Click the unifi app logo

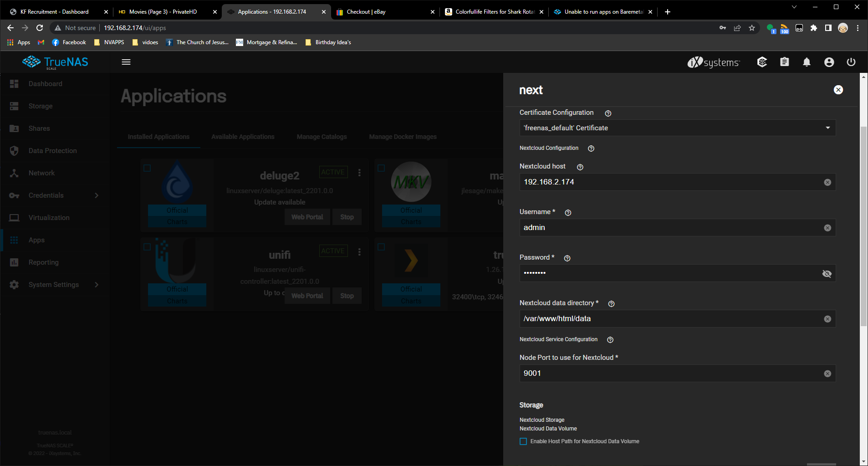coord(176,261)
